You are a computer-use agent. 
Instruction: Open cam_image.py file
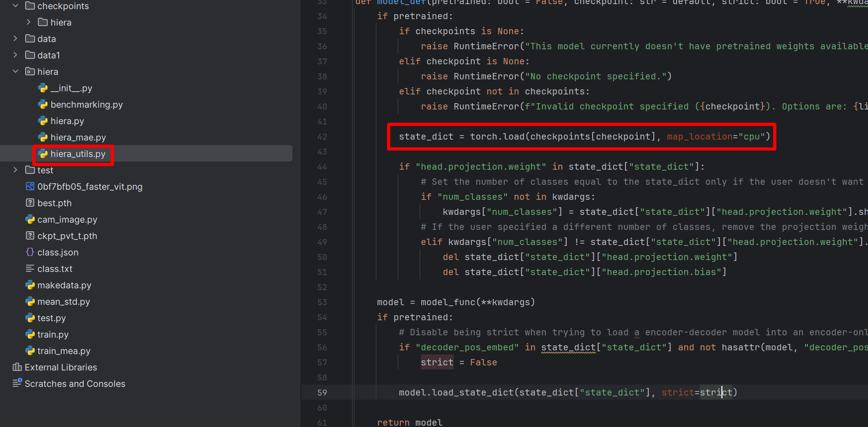point(67,219)
